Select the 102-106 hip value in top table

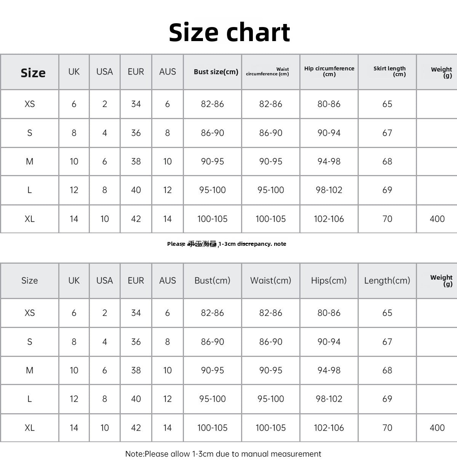coord(329,219)
